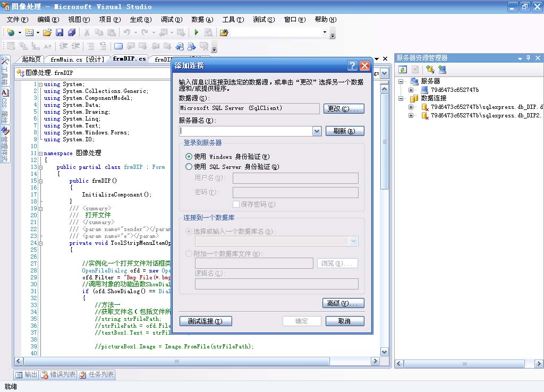Open the 错误列表 panel tab
Screen dimensions: 544x392
(58, 374)
